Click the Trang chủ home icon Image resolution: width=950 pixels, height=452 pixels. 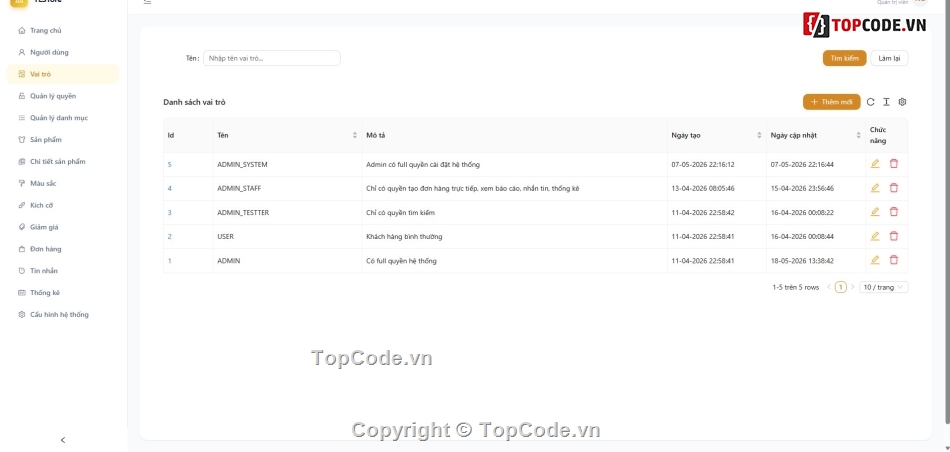point(22,30)
